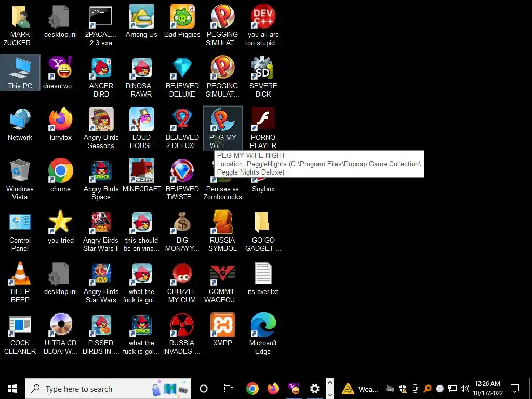Viewport: 532px width, 399px height.
Task: Click the orange magnifier tray icon
Action: (428, 389)
